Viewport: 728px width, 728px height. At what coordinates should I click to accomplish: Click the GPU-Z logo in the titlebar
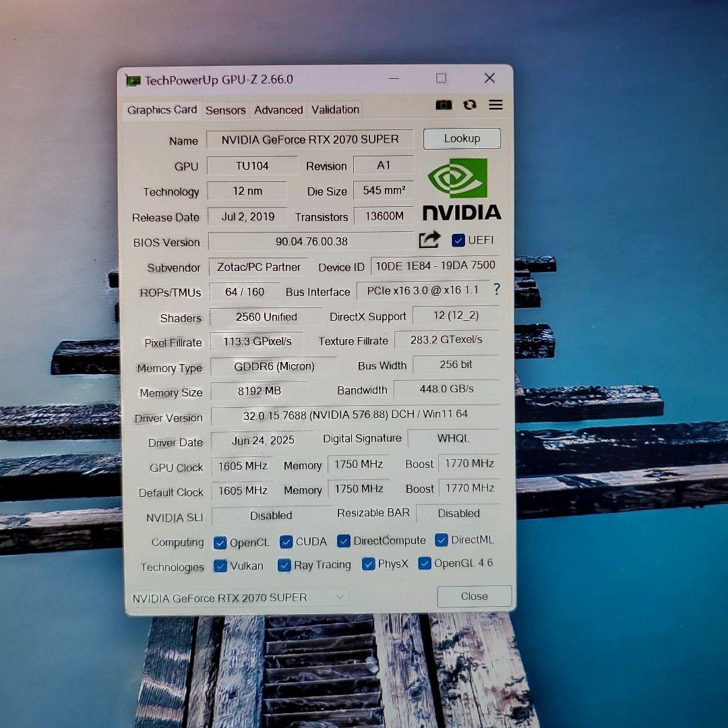tap(133, 80)
